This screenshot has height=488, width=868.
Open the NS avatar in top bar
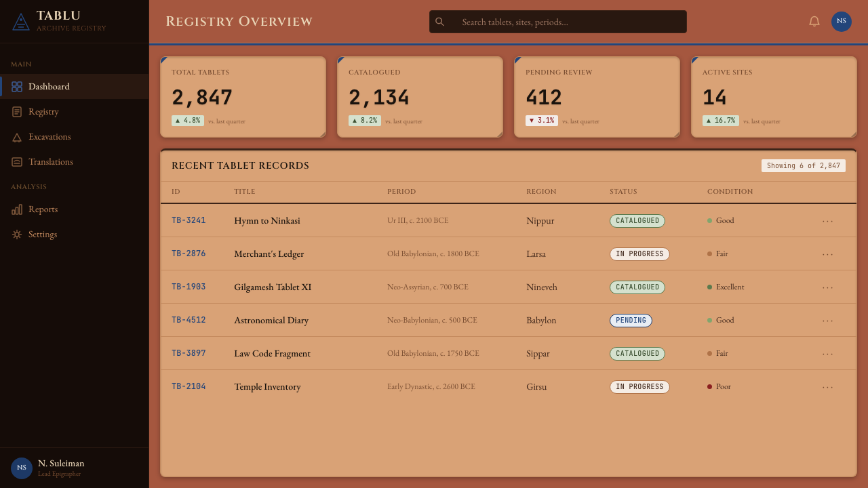coord(842,22)
